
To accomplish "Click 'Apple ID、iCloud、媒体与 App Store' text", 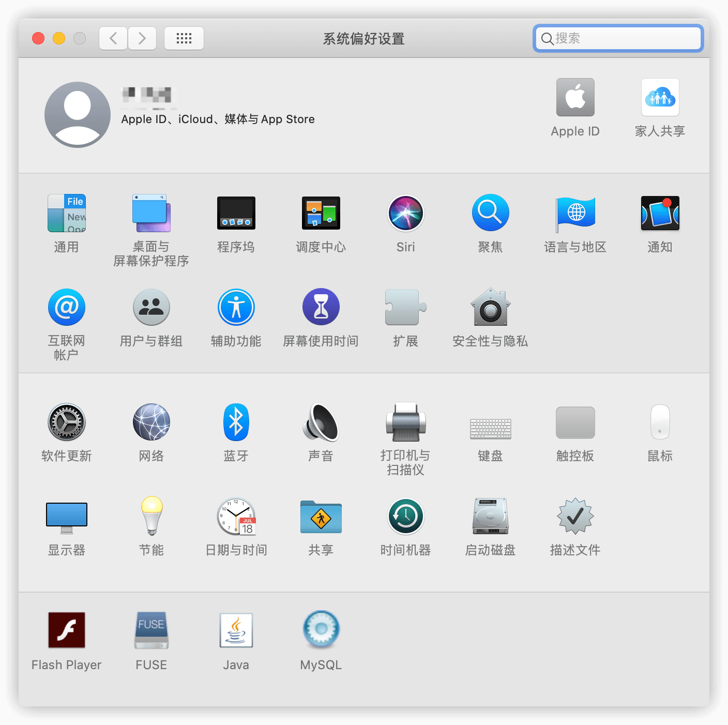I will 218,119.
